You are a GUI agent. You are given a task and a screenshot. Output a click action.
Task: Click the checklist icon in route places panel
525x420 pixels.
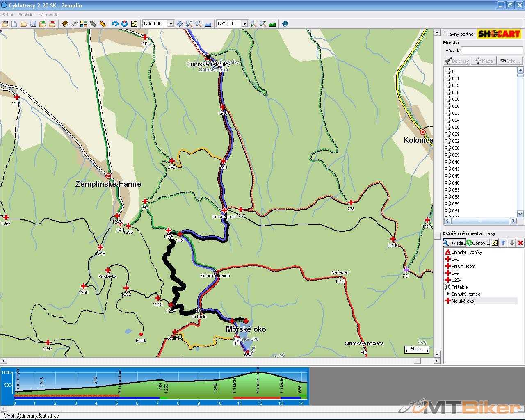coord(495,243)
